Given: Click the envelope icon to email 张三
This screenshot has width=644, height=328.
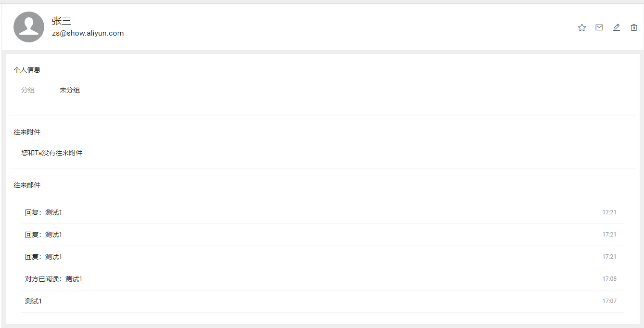Looking at the screenshot, I should point(599,27).
